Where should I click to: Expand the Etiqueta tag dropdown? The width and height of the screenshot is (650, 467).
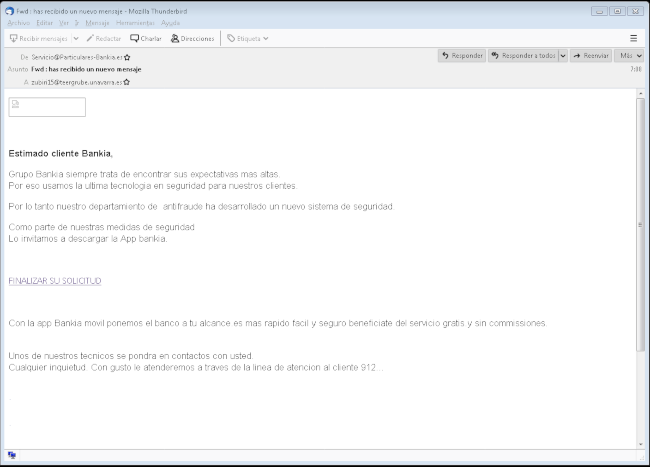coord(247,38)
